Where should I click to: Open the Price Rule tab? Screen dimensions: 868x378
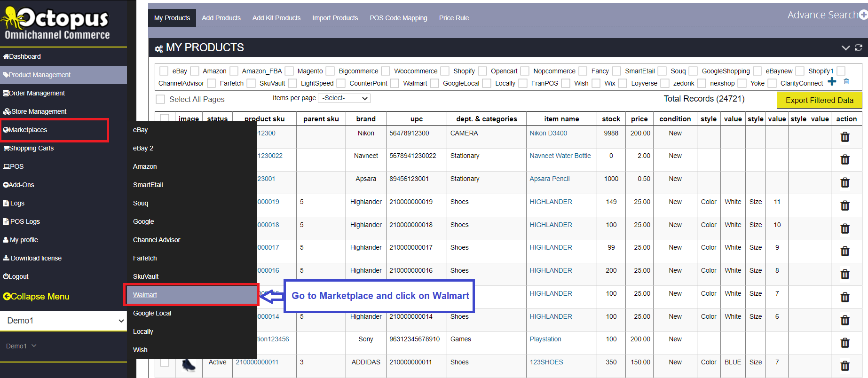click(454, 18)
